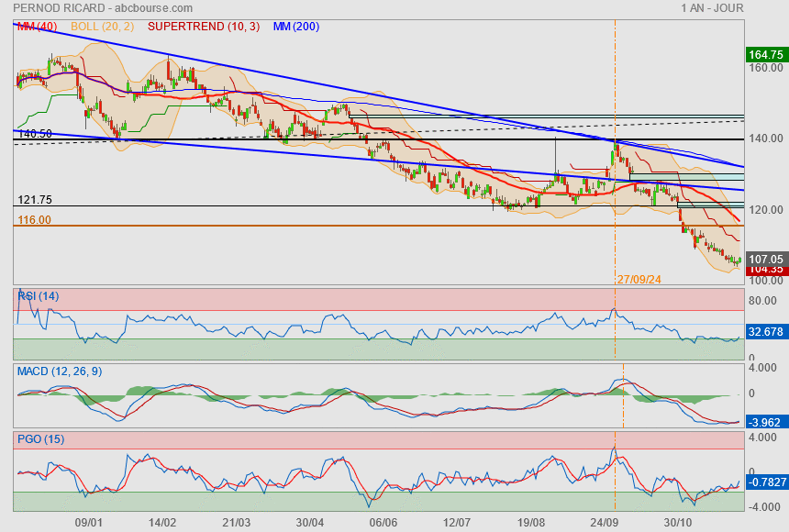Screen dimensions: 789x532
Task: Click the "1 AN - JOUR" period label
Action: click(712, 8)
